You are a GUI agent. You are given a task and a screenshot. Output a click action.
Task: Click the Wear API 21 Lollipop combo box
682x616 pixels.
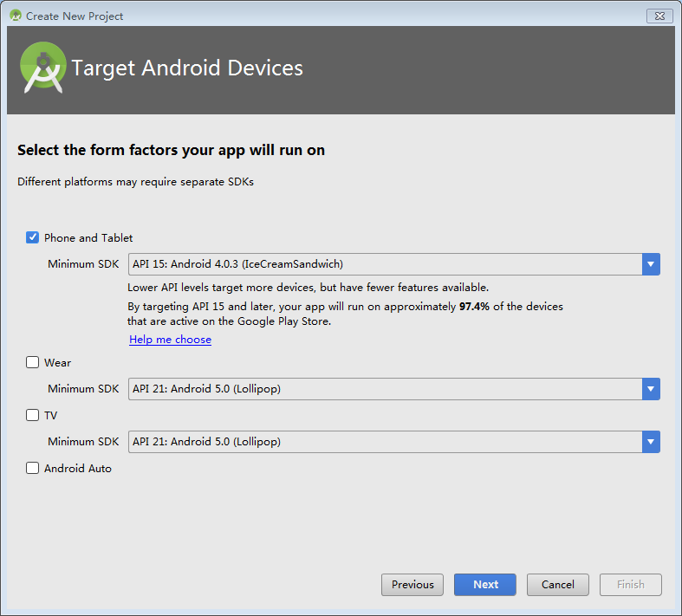click(394, 389)
